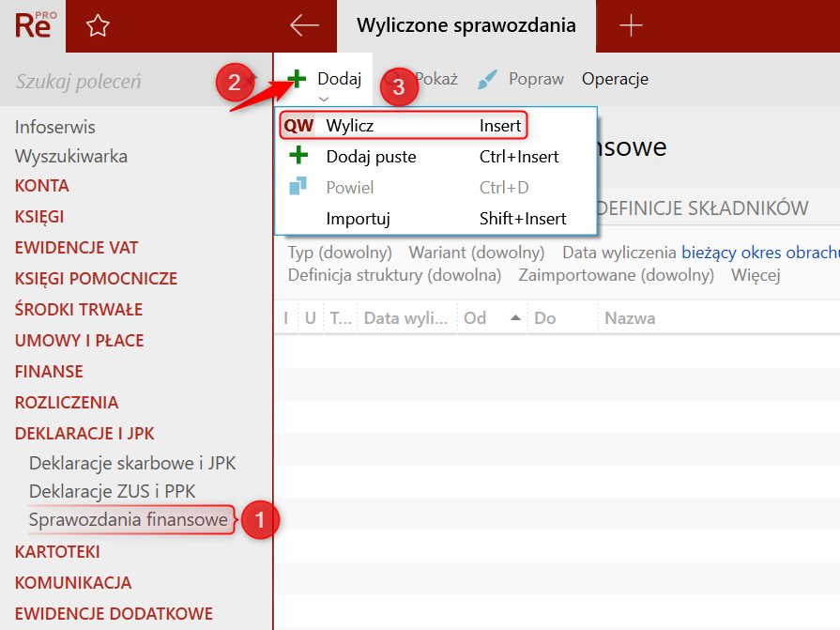Viewport: 840px width, 630px height.
Task: Click the green plus icon beside Dodaj puste
Action: coord(298,156)
